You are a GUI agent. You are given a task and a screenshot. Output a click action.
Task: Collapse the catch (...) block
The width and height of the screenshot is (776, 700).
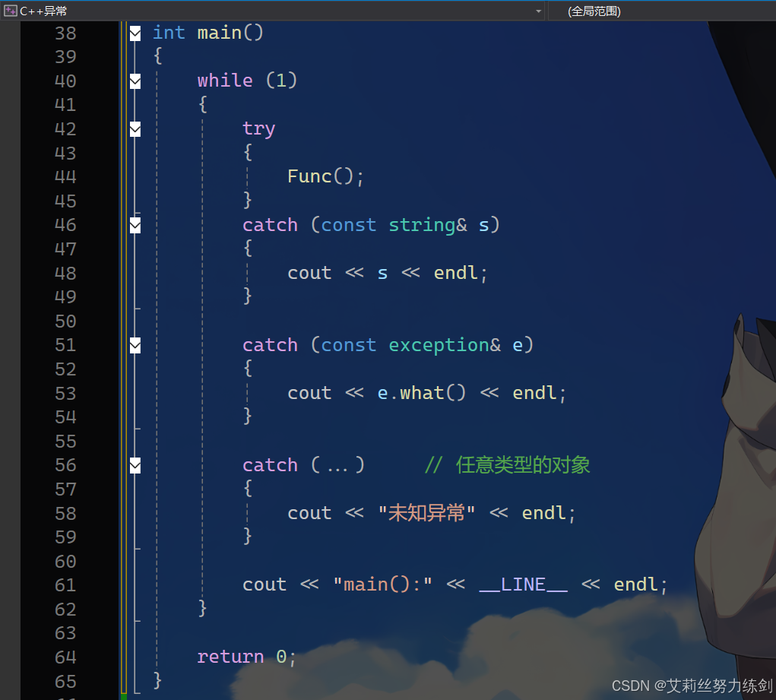point(135,466)
